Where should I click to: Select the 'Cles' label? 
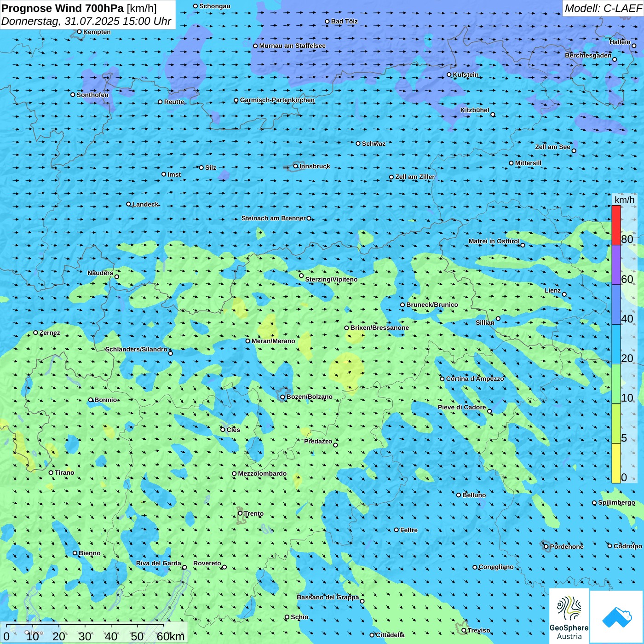click(233, 430)
